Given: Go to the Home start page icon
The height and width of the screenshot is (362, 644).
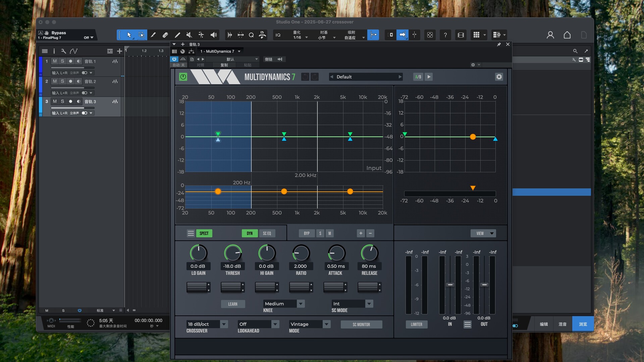Looking at the screenshot, I should click(x=567, y=35).
